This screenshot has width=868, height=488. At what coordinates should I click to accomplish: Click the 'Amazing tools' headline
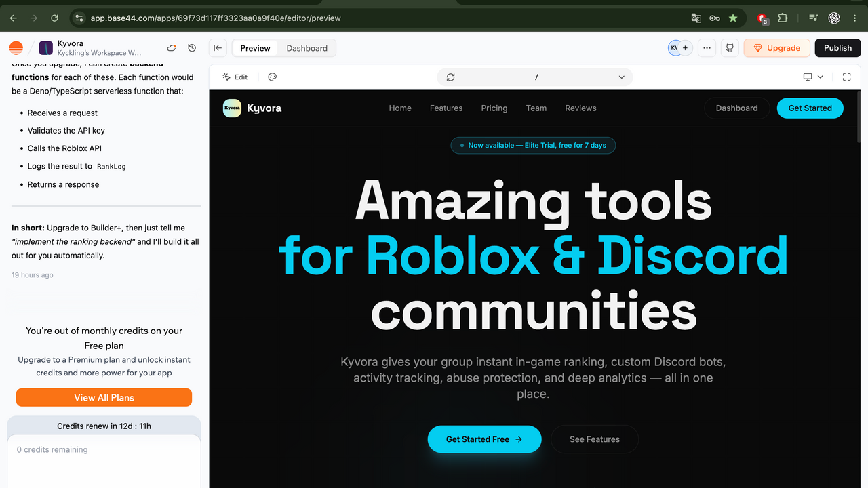click(x=533, y=201)
